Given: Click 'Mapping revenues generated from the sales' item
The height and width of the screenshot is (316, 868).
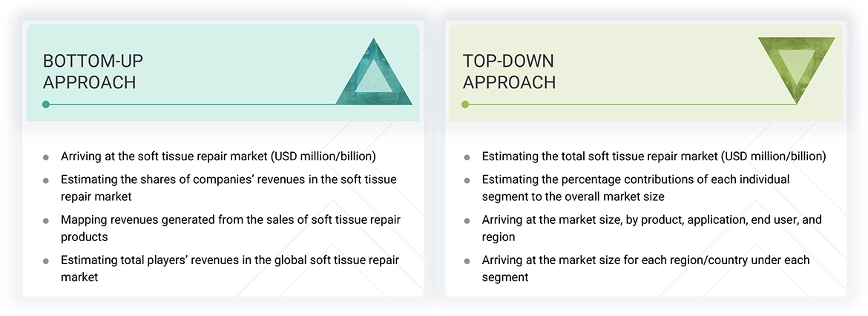Looking at the screenshot, I should coord(230,228).
